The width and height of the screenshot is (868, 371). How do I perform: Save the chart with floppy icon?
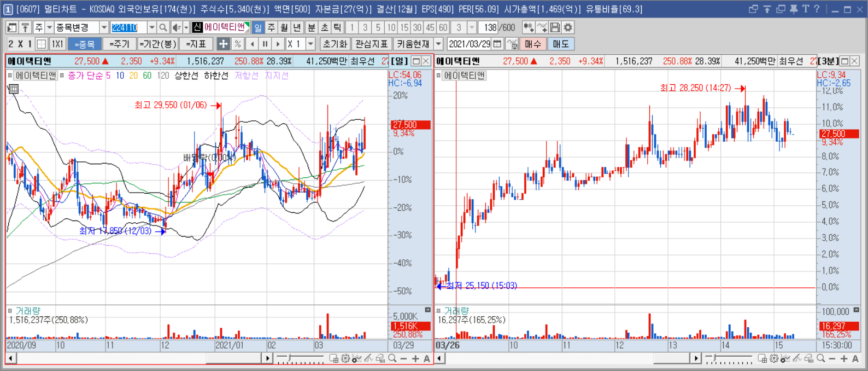(555, 27)
